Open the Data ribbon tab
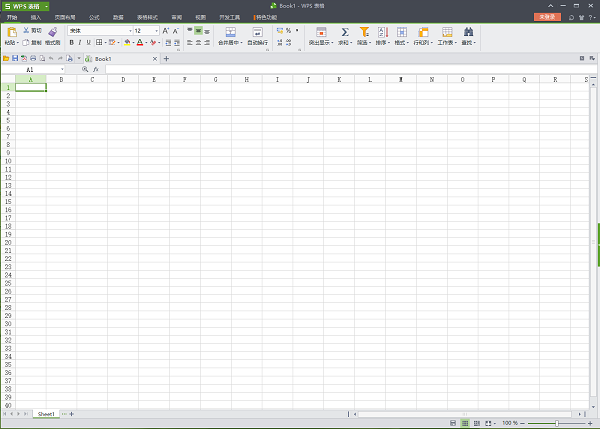 point(118,18)
